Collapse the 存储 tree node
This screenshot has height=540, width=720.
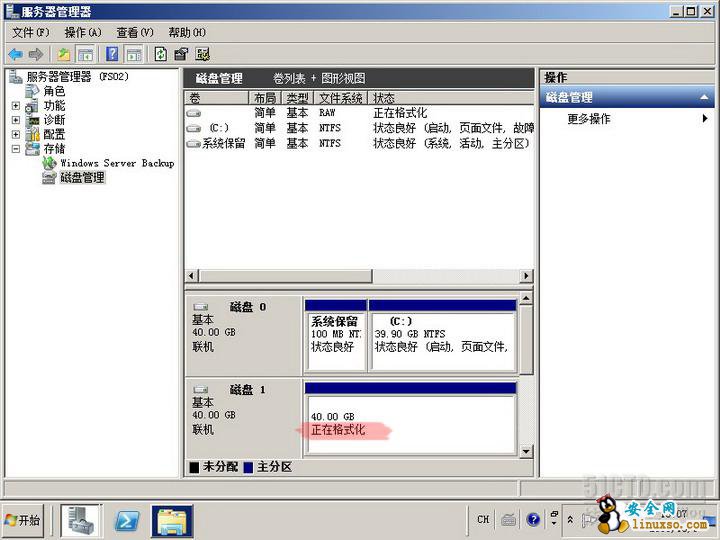pyautogui.click(x=16, y=149)
